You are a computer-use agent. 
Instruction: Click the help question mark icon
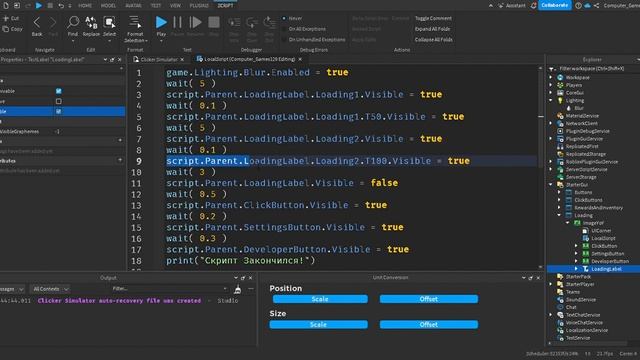tap(578, 5)
